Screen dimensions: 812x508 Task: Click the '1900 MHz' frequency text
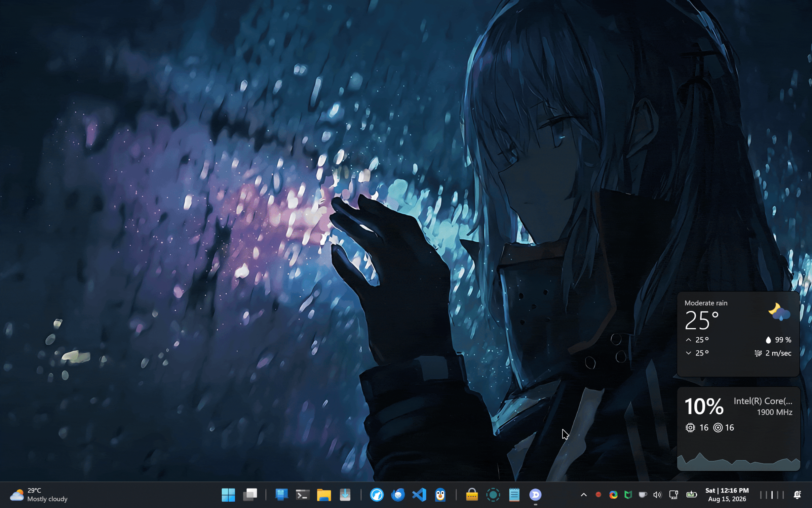click(775, 412)
